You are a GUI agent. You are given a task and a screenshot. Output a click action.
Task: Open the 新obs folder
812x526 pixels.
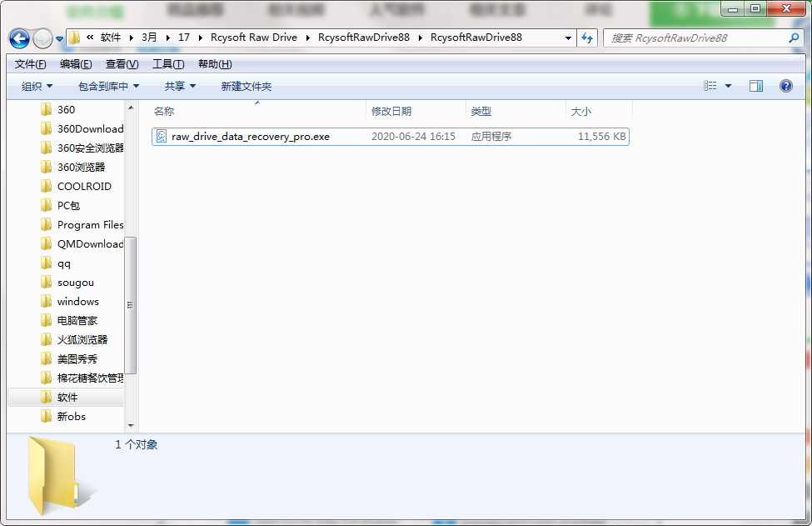click(x=72, y=417)
